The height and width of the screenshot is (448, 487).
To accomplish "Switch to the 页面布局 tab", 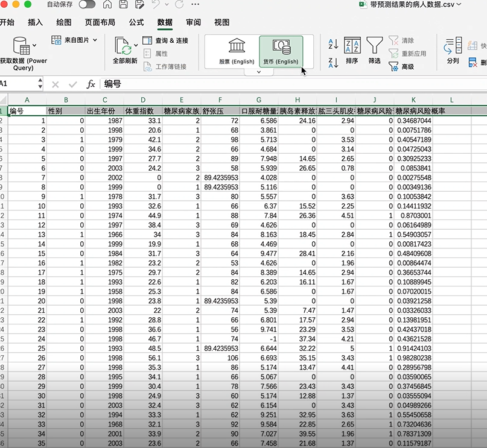I will tap(100, 22).
